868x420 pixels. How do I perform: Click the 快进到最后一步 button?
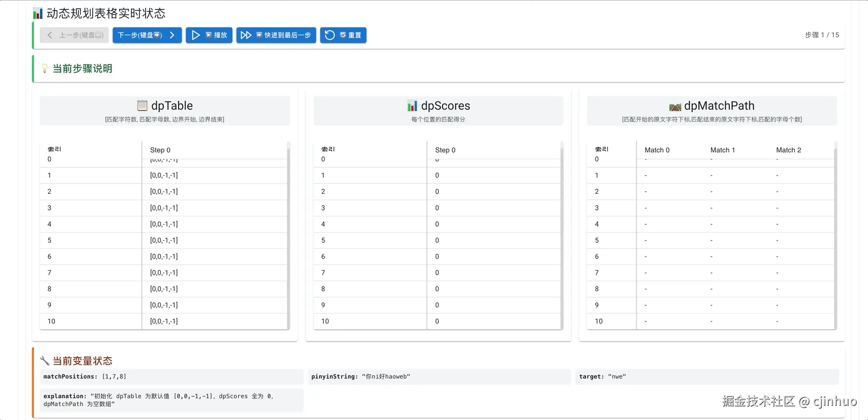[x=276, y=35]
